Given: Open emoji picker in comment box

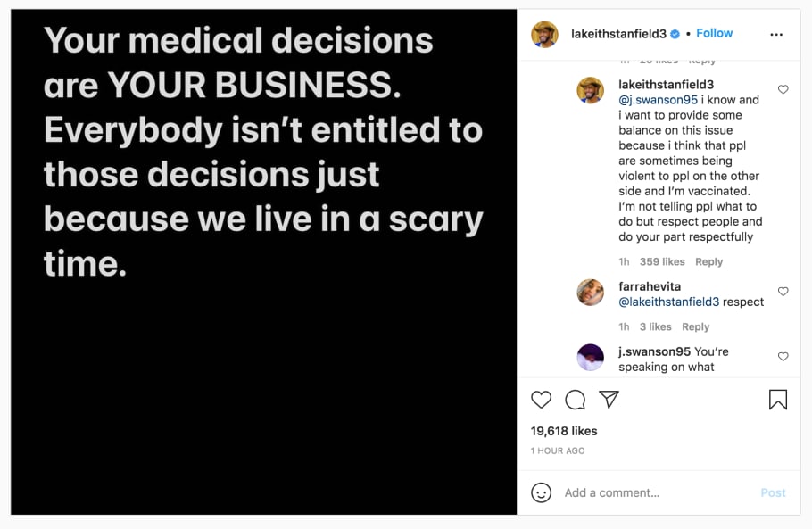Looking at the screenshot, I should pyautogui.click(x=541, y=492).
